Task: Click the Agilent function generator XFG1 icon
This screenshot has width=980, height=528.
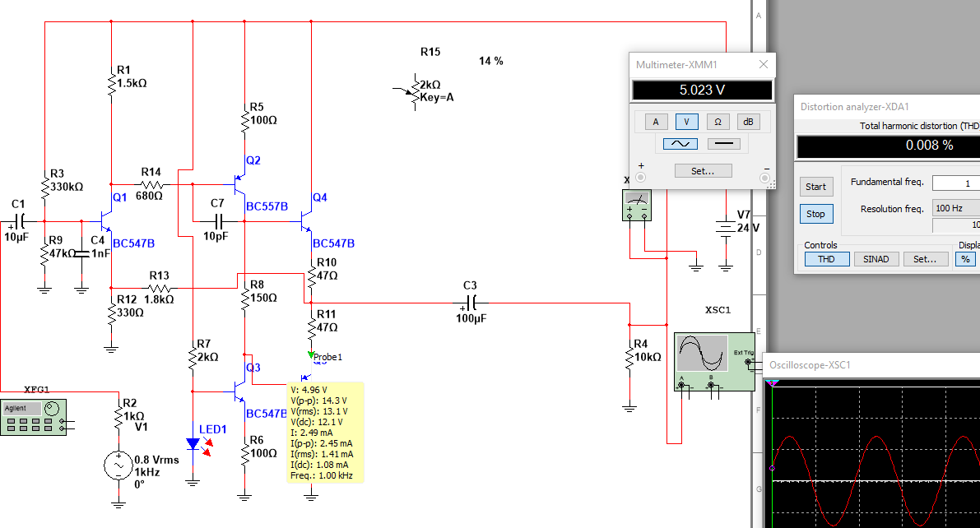Action: pos(33,417)
